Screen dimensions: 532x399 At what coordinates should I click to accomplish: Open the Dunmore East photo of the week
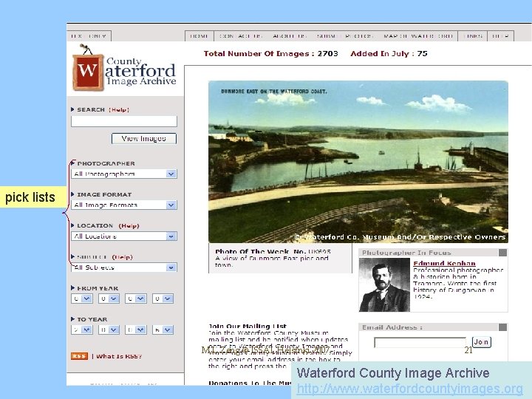358,162
